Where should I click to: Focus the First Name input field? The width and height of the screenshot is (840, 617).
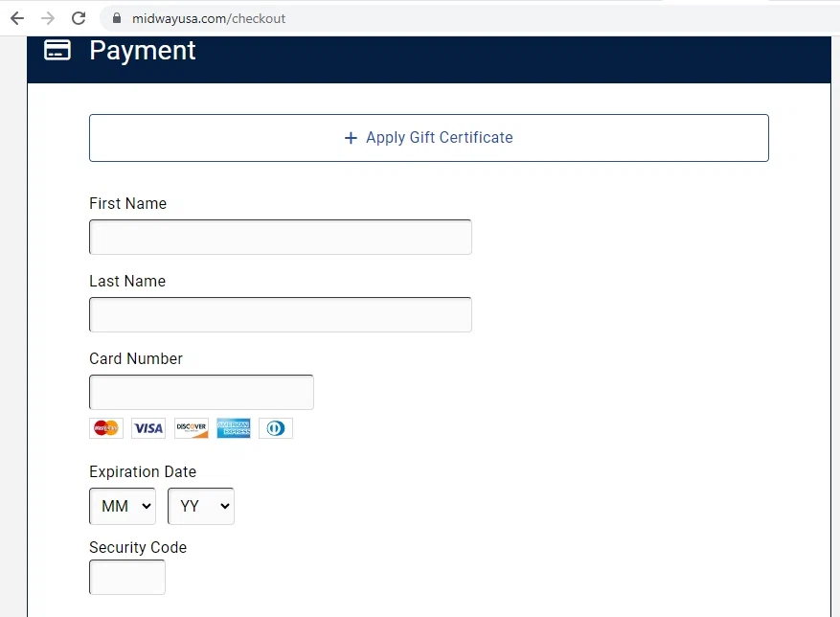(280, 238)
